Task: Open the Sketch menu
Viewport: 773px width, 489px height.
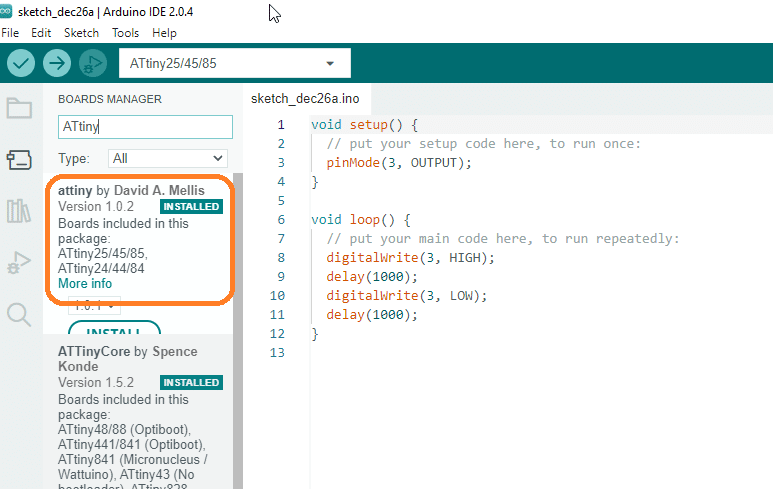Action: coord(81,33)
